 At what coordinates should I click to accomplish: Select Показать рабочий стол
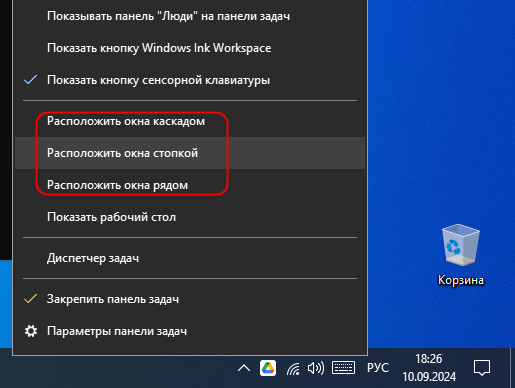pos(190,217)
